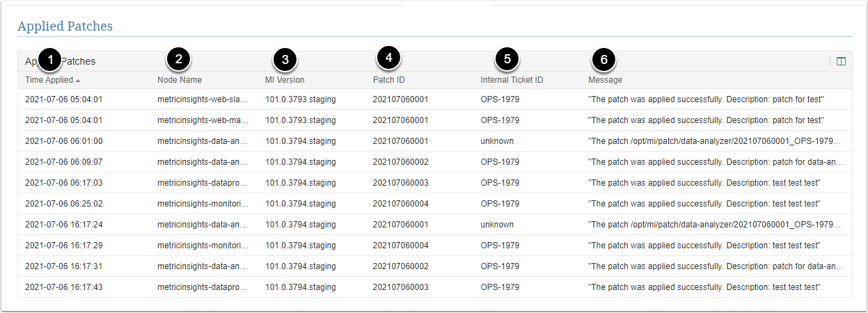Click the Applied Patches section heading
The image size is (868, 313).
(65, 26)
